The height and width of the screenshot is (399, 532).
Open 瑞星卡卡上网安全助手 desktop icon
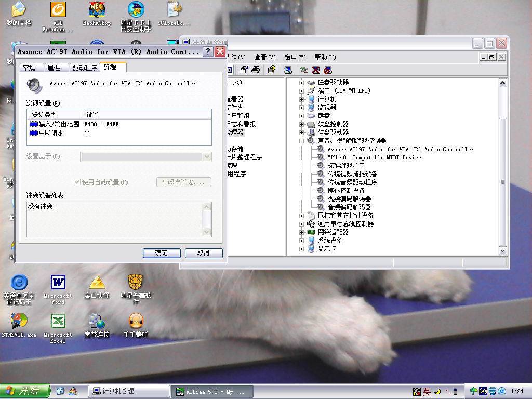point(136,16)
